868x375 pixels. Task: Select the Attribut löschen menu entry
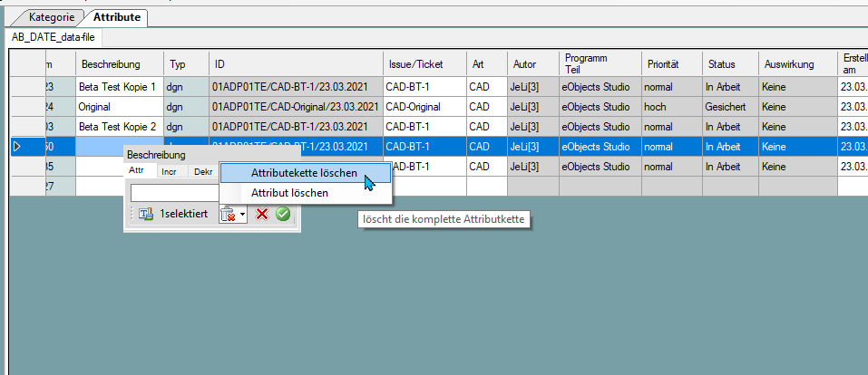click(x=289, y=192)
